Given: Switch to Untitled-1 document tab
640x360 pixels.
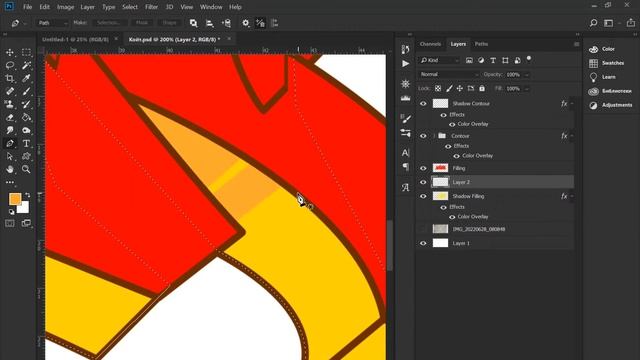Looking at the screenshot, I should tap(76, 39).
